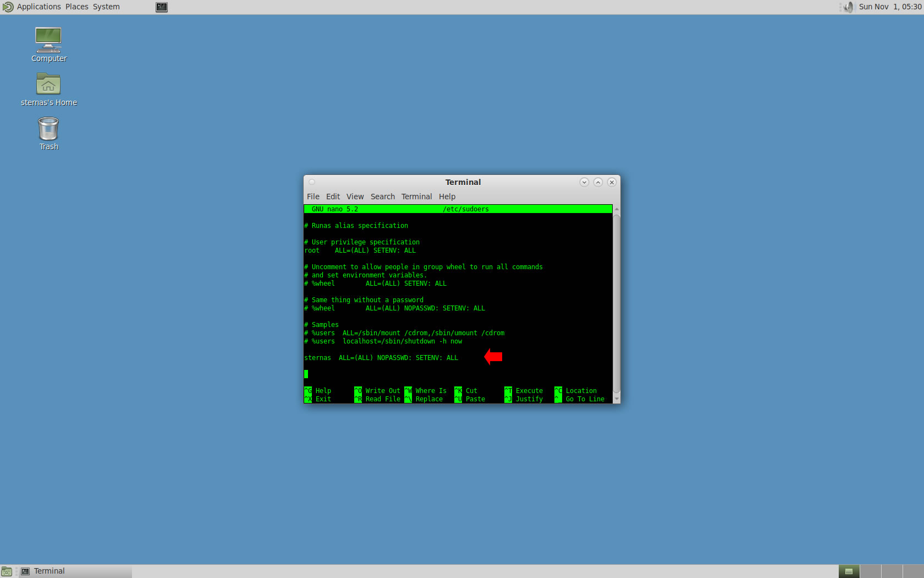The image size is (924, 578).
Task: Click the show desktop icon in bottom panel
Action: [x=7, y=571]
